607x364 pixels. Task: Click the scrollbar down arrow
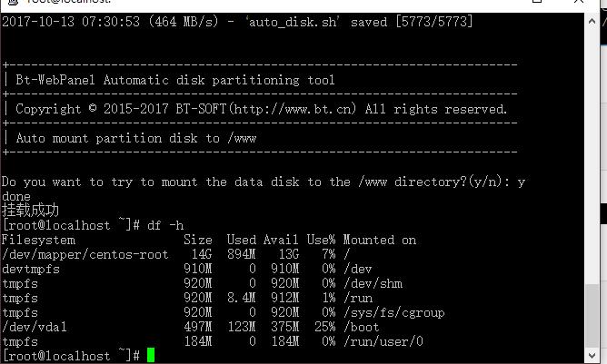(x=592, y=355)
